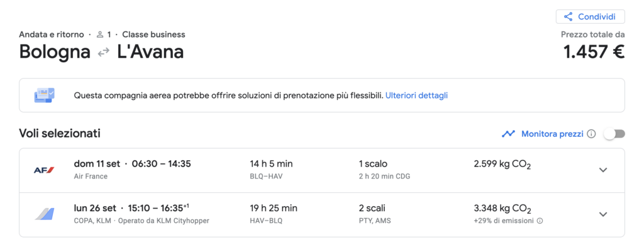Click the COPA KLM multi-airline logo
The image size is (644, 245).
[x=44, y=214]
